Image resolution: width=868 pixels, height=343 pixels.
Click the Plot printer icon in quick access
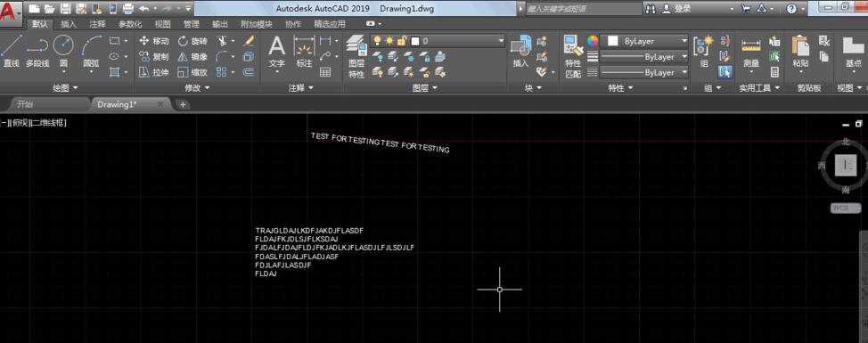(x=127, y=8)
